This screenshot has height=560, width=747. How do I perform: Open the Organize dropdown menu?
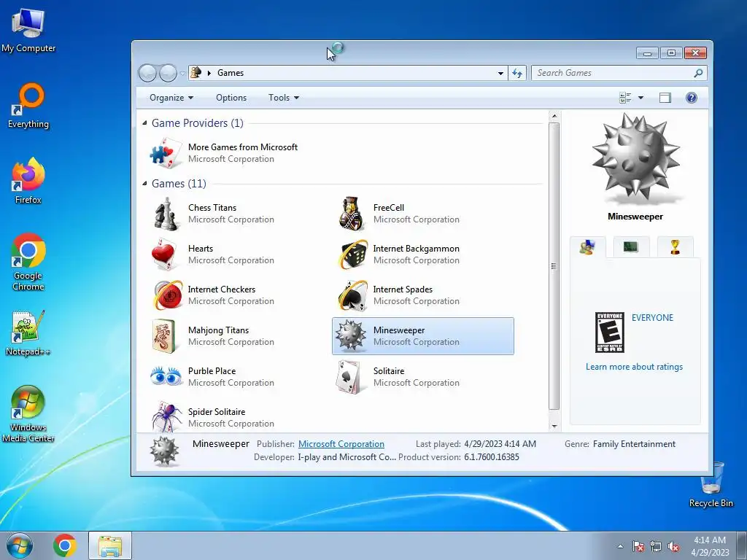coord(171,98)
